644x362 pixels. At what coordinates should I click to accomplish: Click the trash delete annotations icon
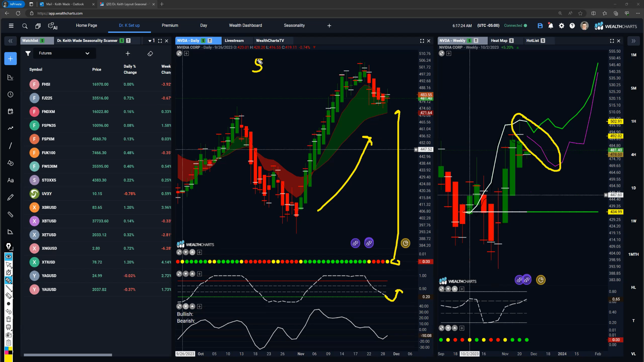(x=9, y=319)
